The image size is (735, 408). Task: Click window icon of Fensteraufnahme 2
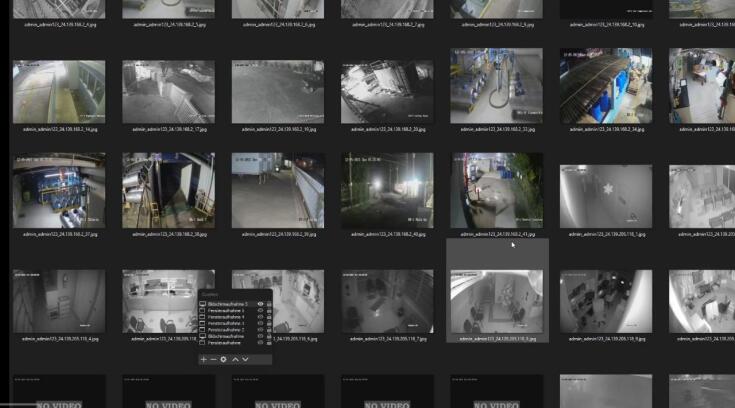point(202,330)
